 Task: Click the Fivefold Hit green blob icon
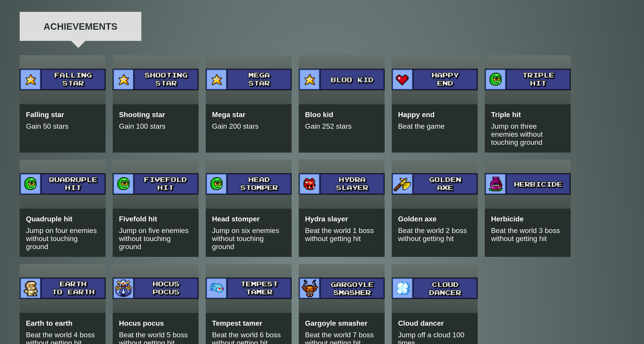click(123, 184)
